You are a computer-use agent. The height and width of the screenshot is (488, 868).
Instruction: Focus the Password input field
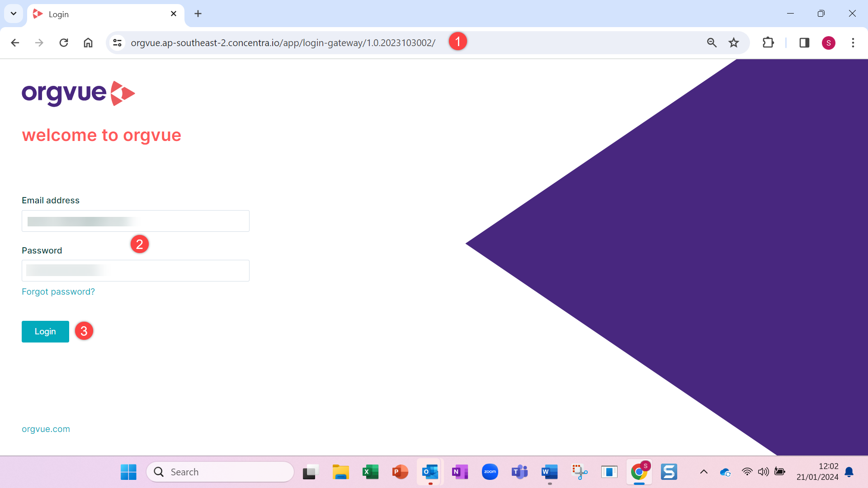[136, 271]
